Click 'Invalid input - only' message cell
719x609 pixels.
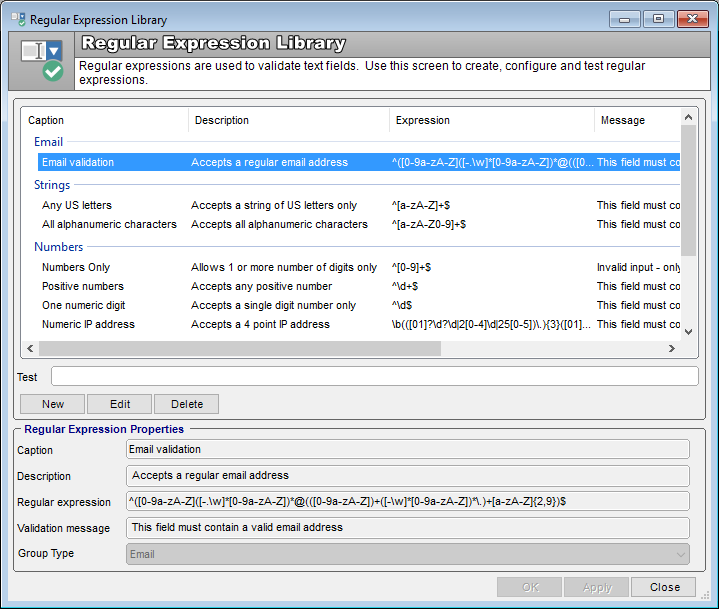point(638,267)
